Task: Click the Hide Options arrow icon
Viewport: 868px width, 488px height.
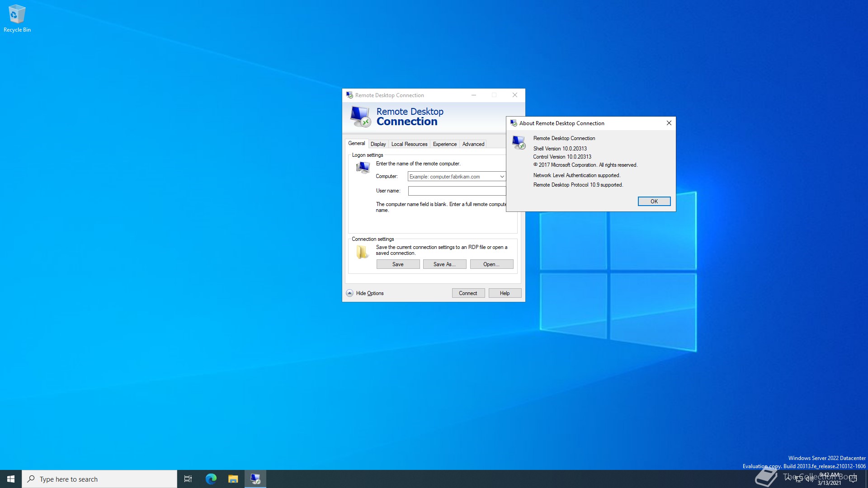Action: click(x=349, y=293)
